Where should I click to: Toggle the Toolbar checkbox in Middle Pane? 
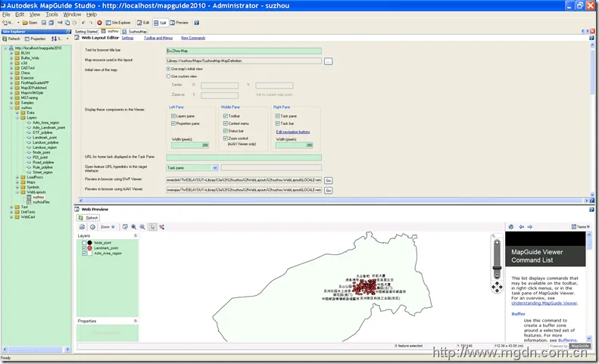(226, 116)
